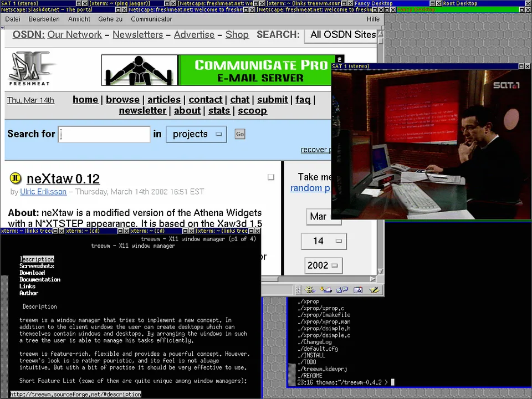Open the contact link
This screenshot has height=399, width=532.
[x=206, y=100]
